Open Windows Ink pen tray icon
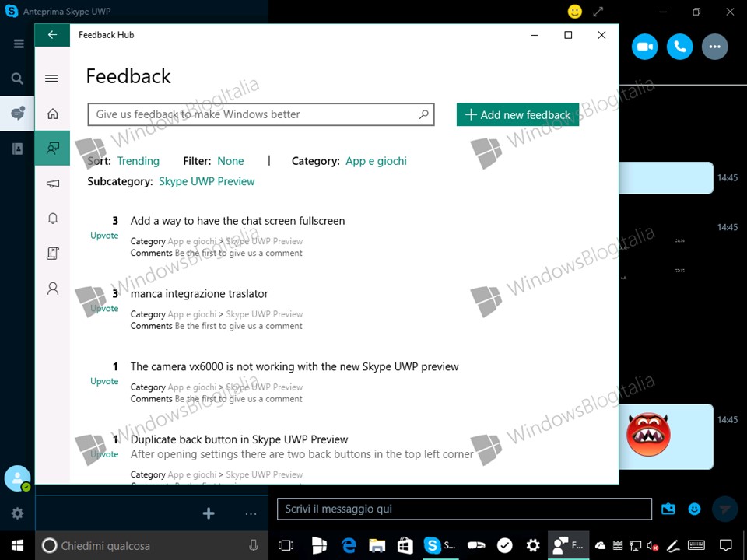 point(672,546)
